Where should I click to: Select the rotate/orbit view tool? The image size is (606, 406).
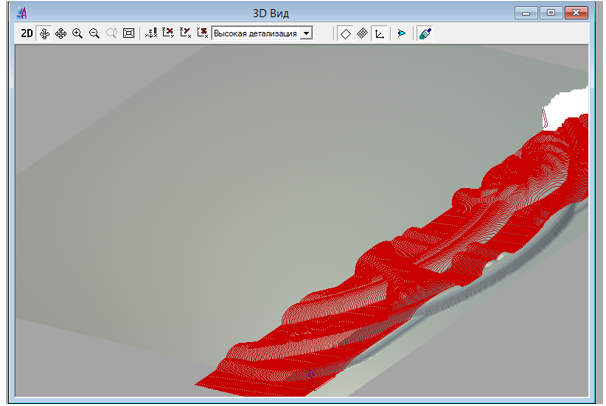[x=44, y=33]
